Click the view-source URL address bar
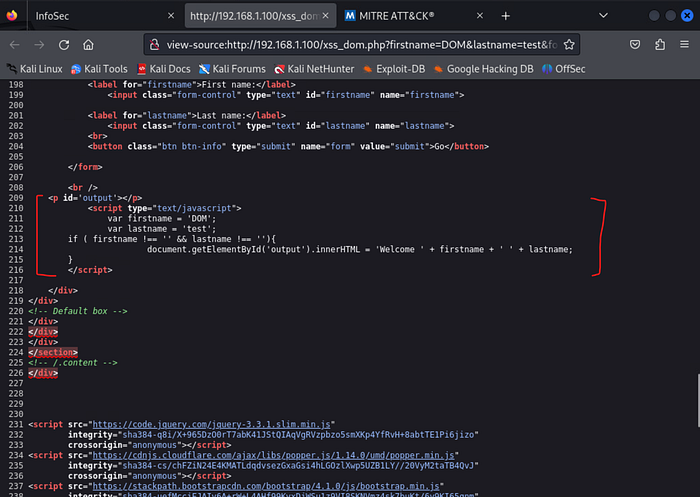The image size is (700, 497). click(x=362, y=45)
